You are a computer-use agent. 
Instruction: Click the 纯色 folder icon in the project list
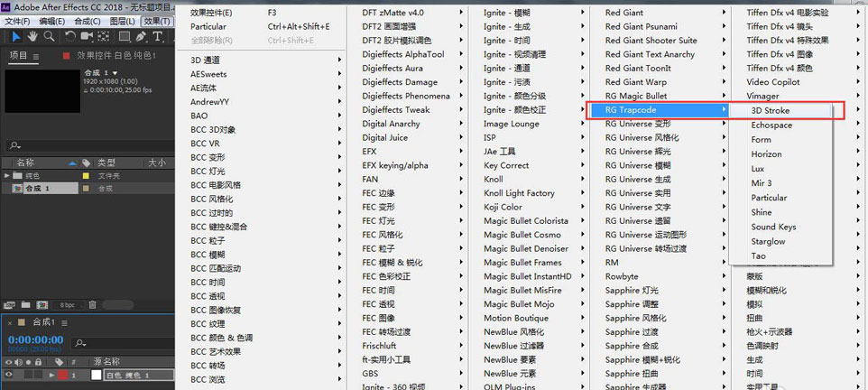17,176
